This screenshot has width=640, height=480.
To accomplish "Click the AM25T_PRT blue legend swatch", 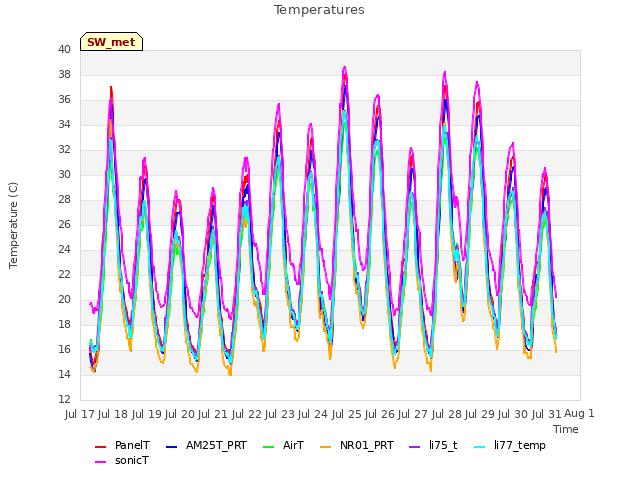I will 171,447.
